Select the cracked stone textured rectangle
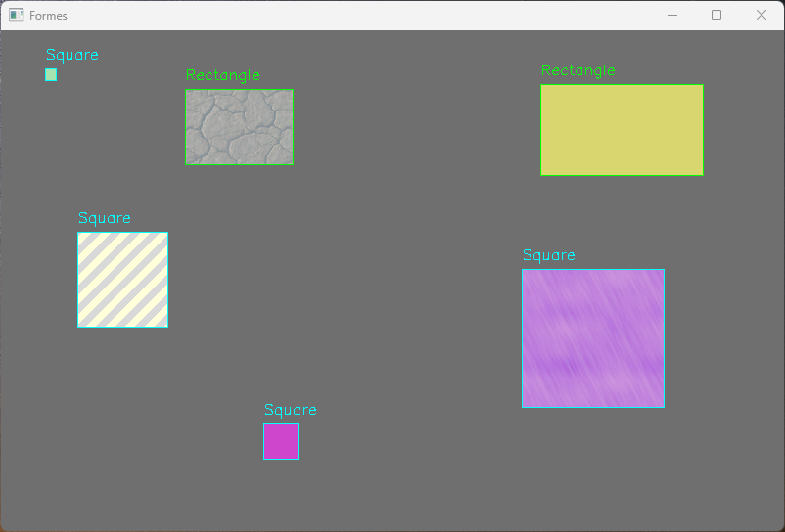Screen dimensions: 785x532 [239, 127]
